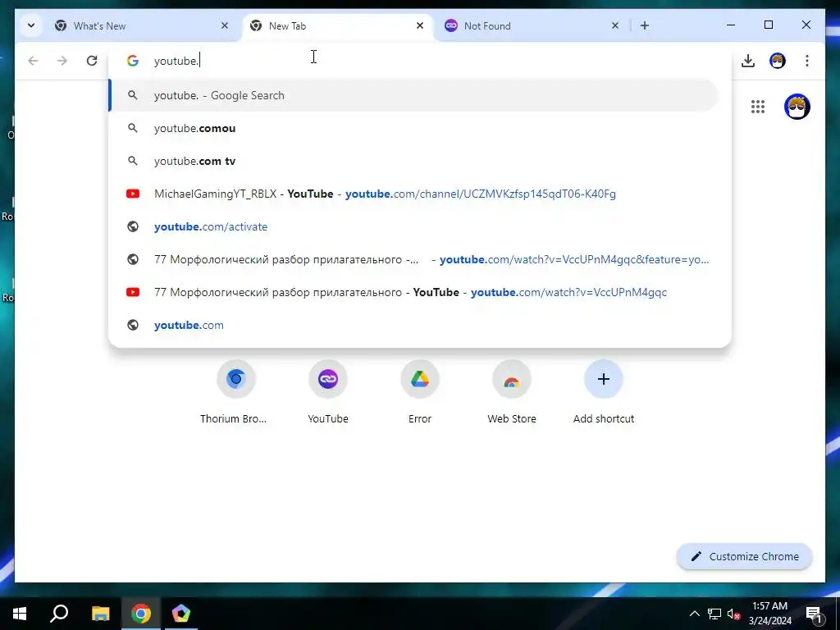Select the 'youtube.com tv' suggestion
Viewport: 840px width, 630px height.
click(413, 161)
